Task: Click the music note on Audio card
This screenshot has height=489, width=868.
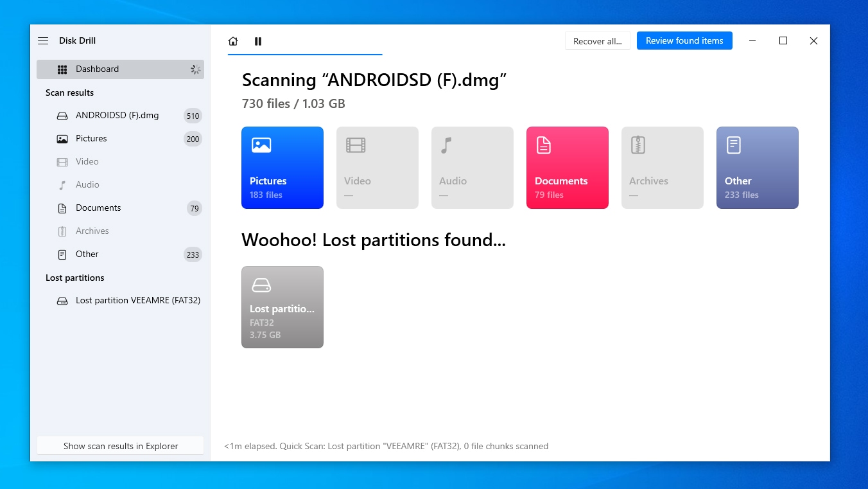Action: 446,145
